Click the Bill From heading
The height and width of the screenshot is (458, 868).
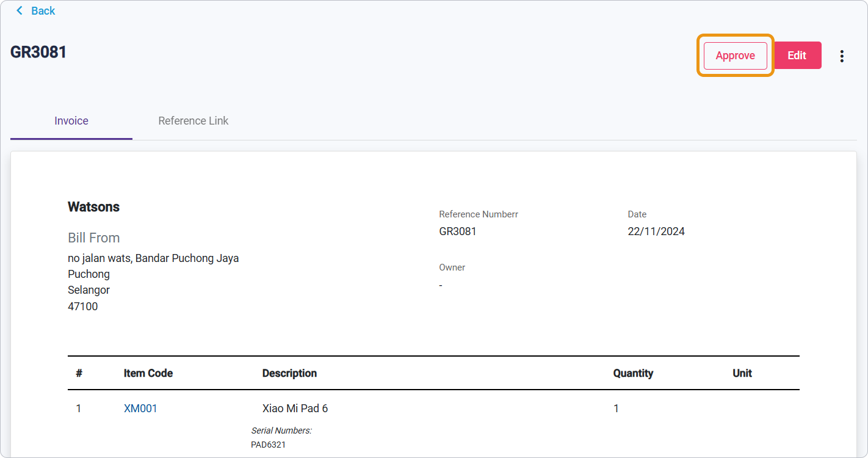click(x=93, y=238)
